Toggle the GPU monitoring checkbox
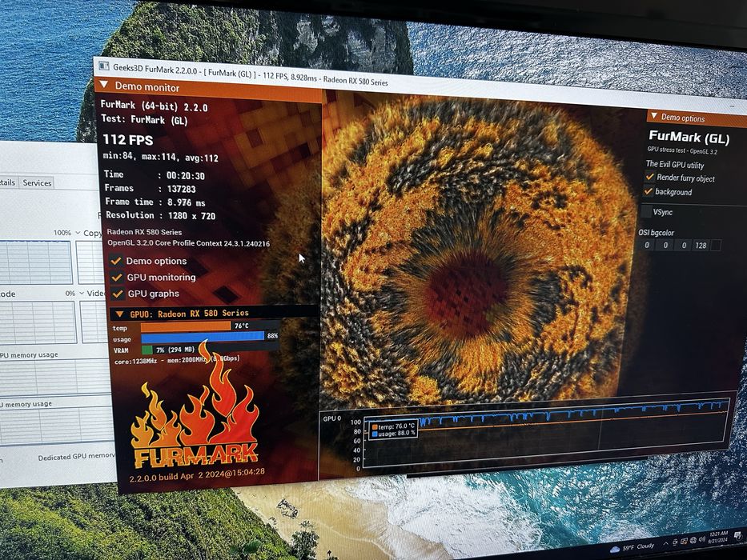Image resolution: width=747 pixels, height=560 pixels. pos(117,277)
